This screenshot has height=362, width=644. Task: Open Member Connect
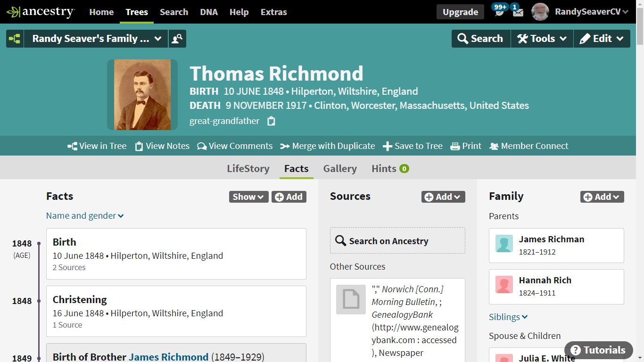pyautogui.click(x=528, y=146)
